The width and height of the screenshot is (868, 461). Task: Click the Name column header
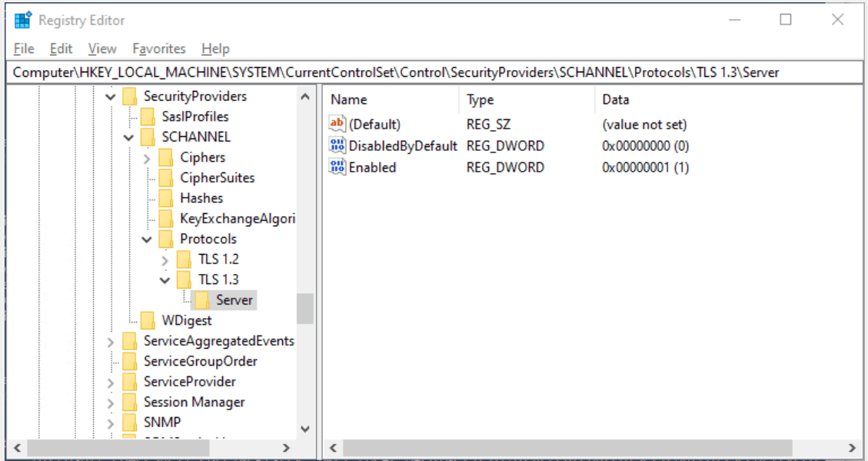coord(348,99)
